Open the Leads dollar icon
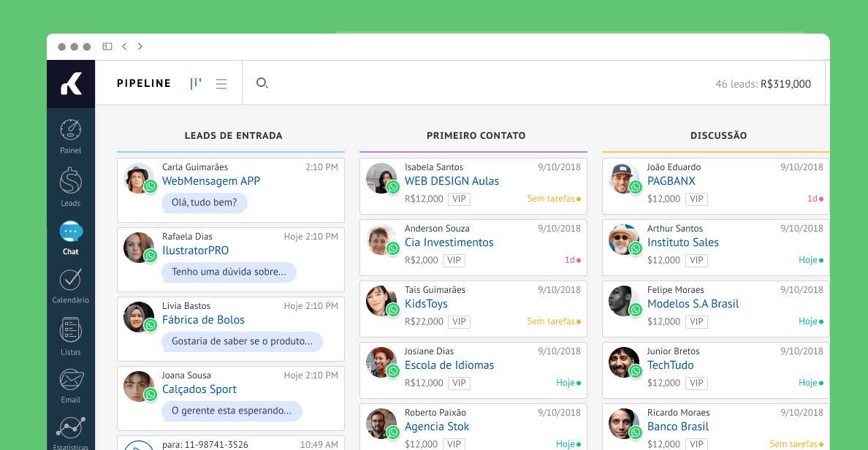 70,182
